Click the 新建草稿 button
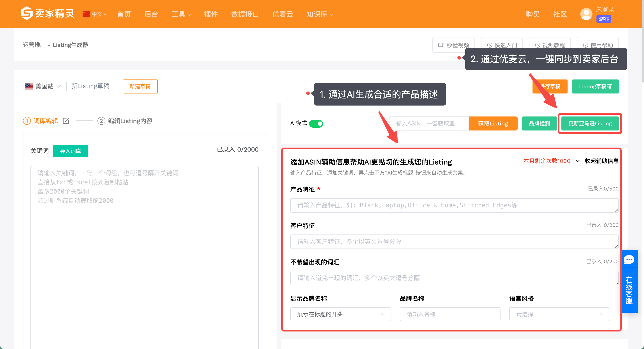This screenshot has height=349, width=644. pos(140,86)
